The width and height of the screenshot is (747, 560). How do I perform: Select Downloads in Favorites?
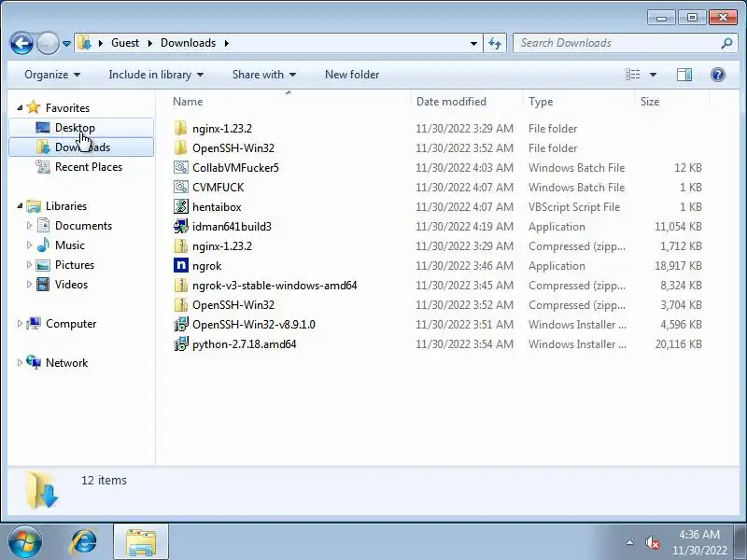tap(82, 147)
